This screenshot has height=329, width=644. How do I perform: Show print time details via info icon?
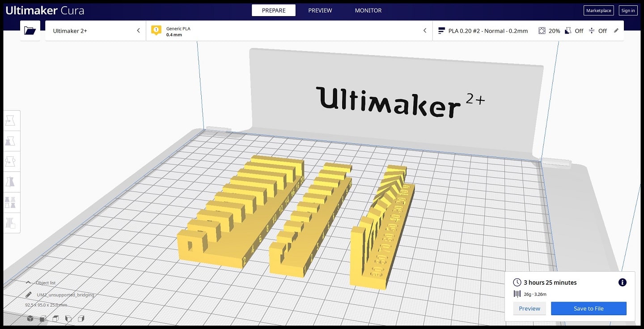click(623, 282)
